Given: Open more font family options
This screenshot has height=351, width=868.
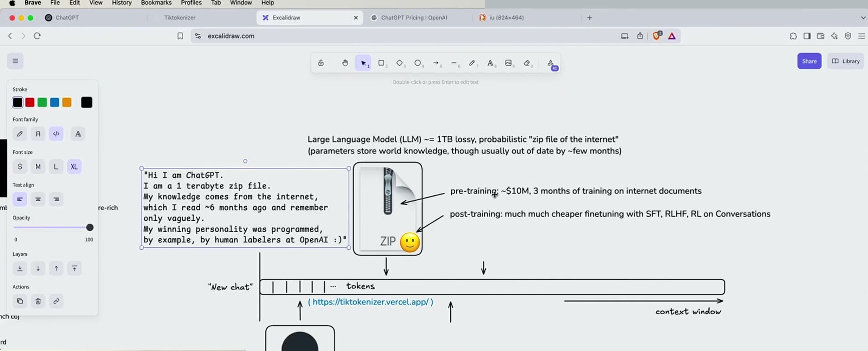Looking at the screenshot, I should point(78,134).
